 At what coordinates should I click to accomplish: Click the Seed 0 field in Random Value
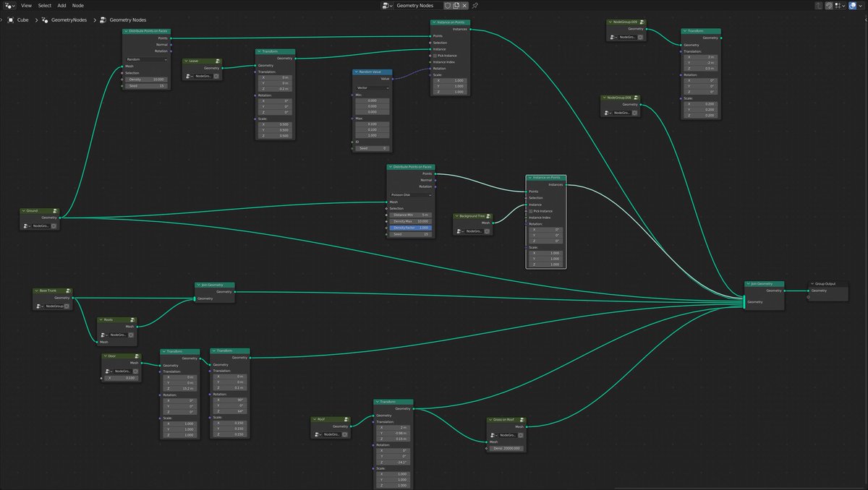click(x=373, y=148)
